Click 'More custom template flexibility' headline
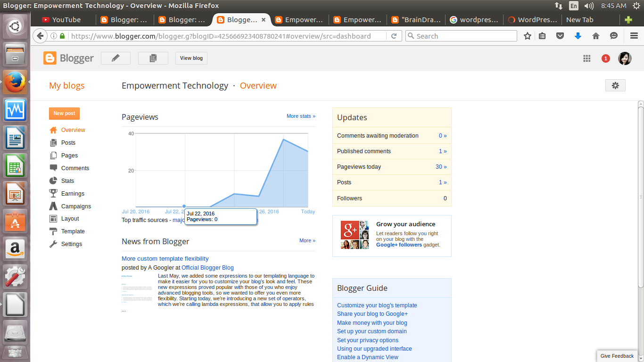The image size is (644, 362). (165, 258)
